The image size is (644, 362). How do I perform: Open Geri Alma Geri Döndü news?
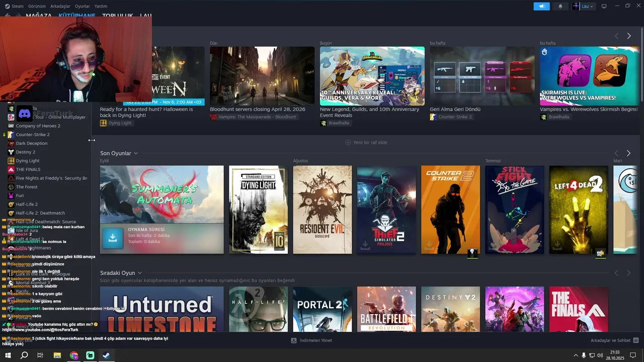[x=455, y=109]
